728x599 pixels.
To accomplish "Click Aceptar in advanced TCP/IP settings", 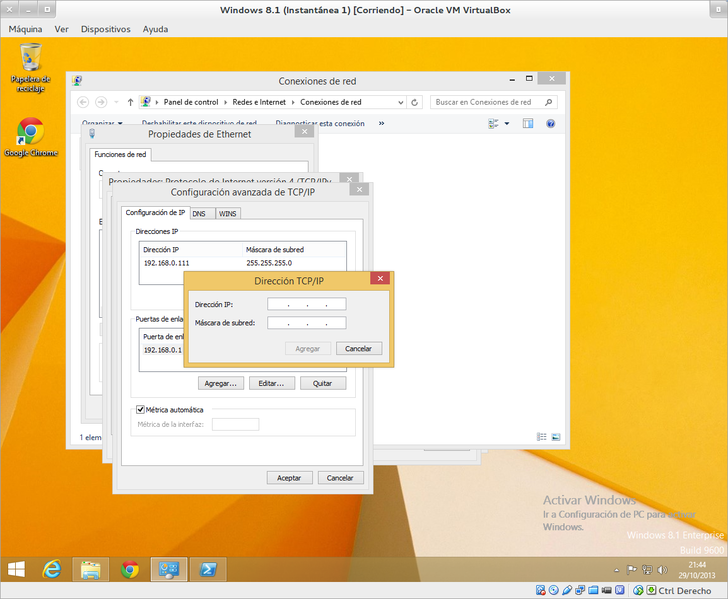I will pyautogui.click(x=289, y=478).
